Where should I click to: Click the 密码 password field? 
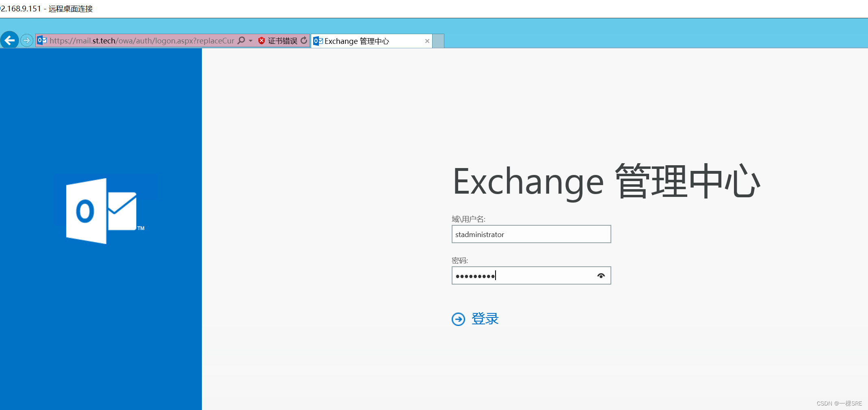(x=531, y=276)
